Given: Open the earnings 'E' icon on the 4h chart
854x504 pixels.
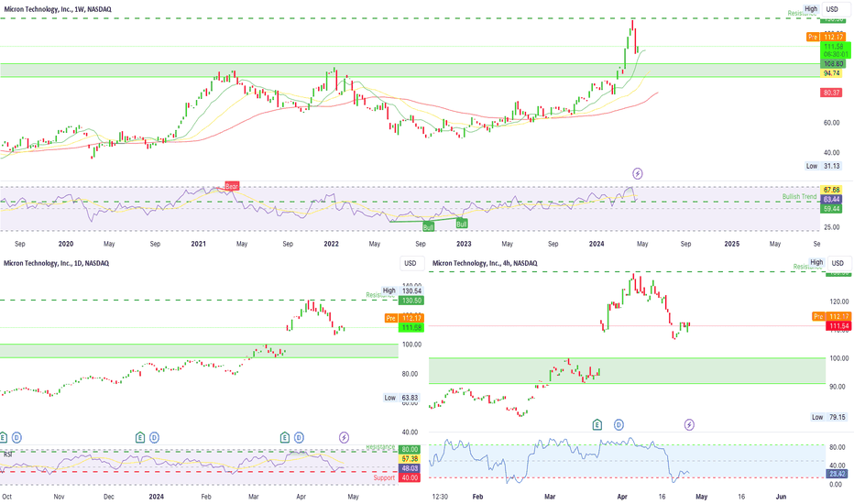Looking at the screenshot, I should (x=597, y=424).
